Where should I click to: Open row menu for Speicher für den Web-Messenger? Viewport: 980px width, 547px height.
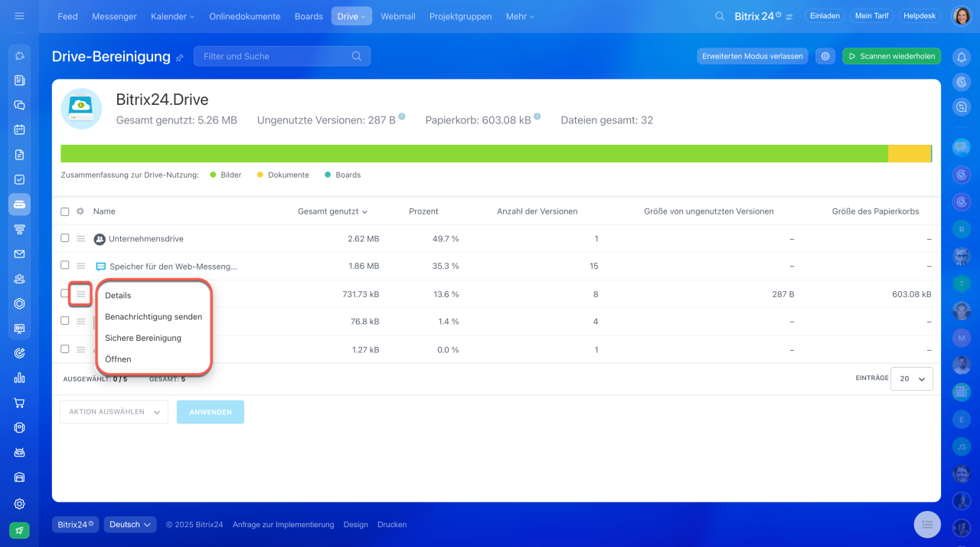(80, 266)
